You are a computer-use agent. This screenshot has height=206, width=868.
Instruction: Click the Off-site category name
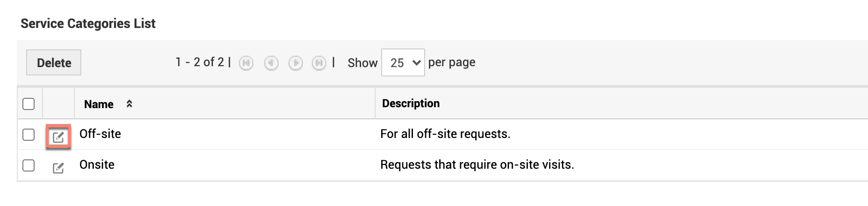click(100, 134)
